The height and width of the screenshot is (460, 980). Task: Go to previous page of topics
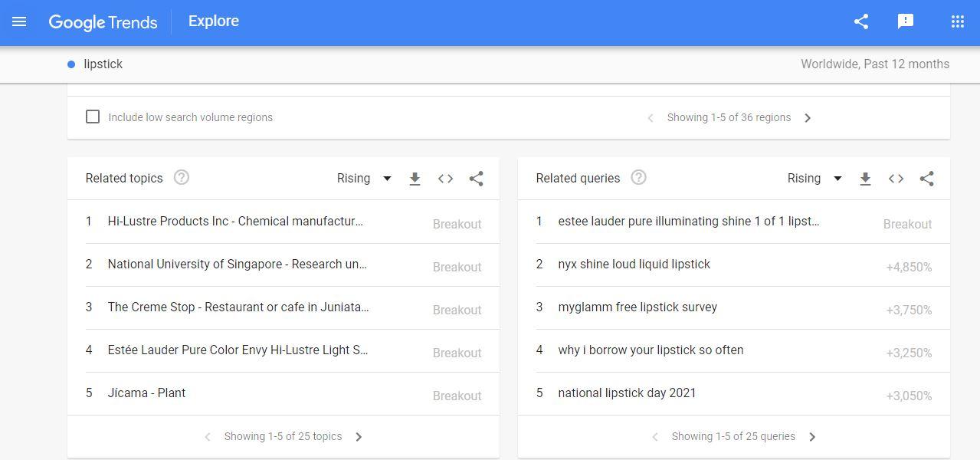point(208,437)
